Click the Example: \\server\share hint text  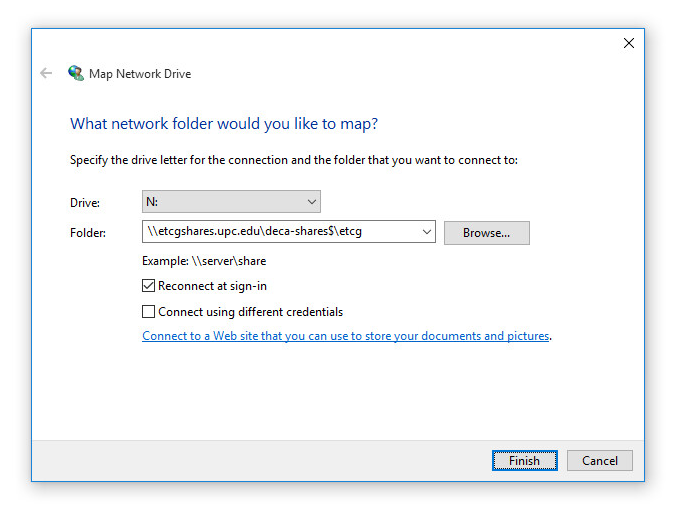pyautogui.click(x=204, y=261)
